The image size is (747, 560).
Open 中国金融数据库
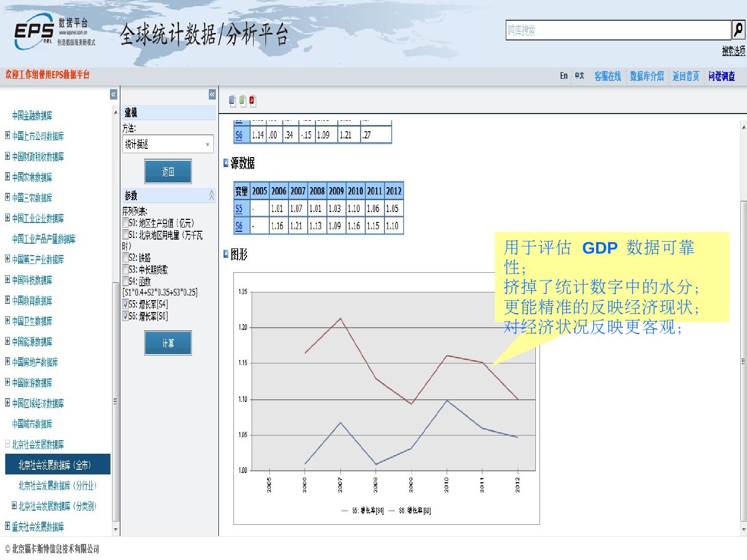coord(32,116)
